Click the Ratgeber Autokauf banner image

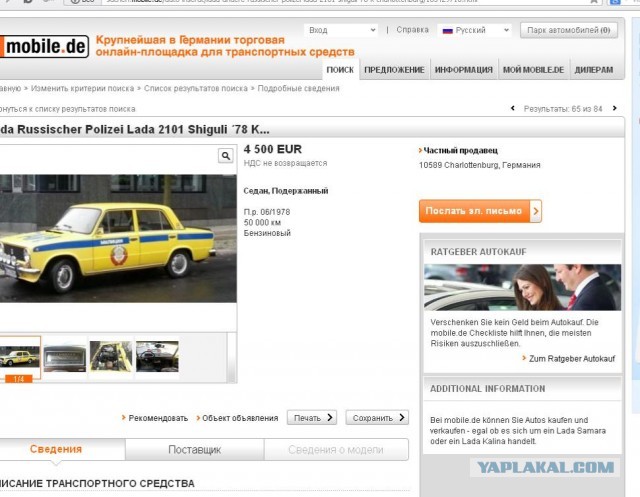522,287
